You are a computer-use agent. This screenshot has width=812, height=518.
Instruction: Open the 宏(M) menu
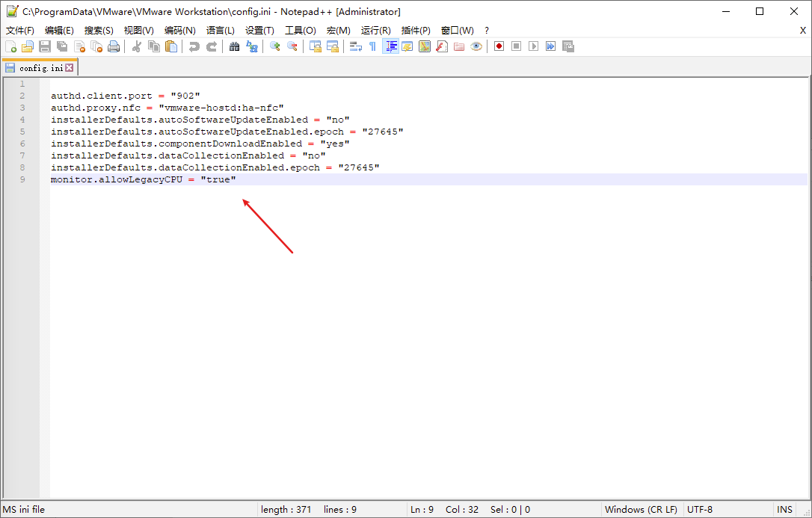pyautogui.click(x=339, y=31)
